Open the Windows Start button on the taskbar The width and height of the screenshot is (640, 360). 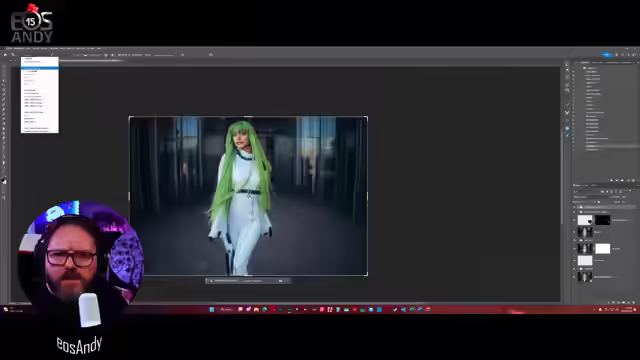pos(212,310)
